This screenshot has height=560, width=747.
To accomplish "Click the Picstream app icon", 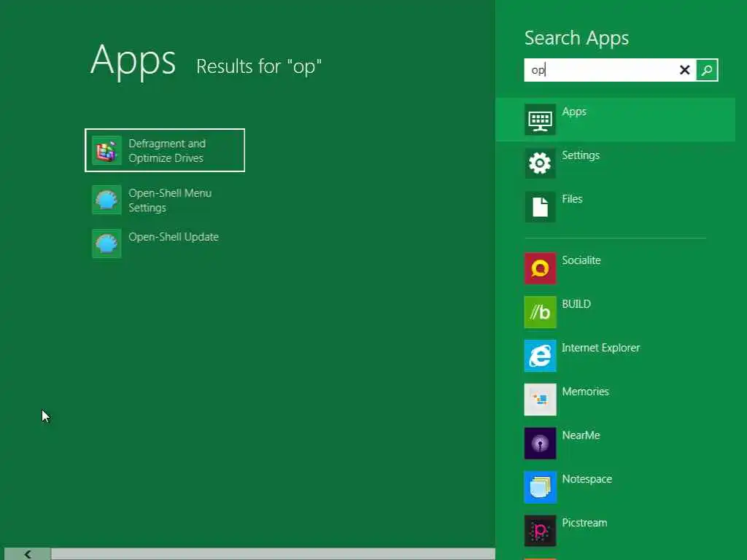I will [540, 531].
